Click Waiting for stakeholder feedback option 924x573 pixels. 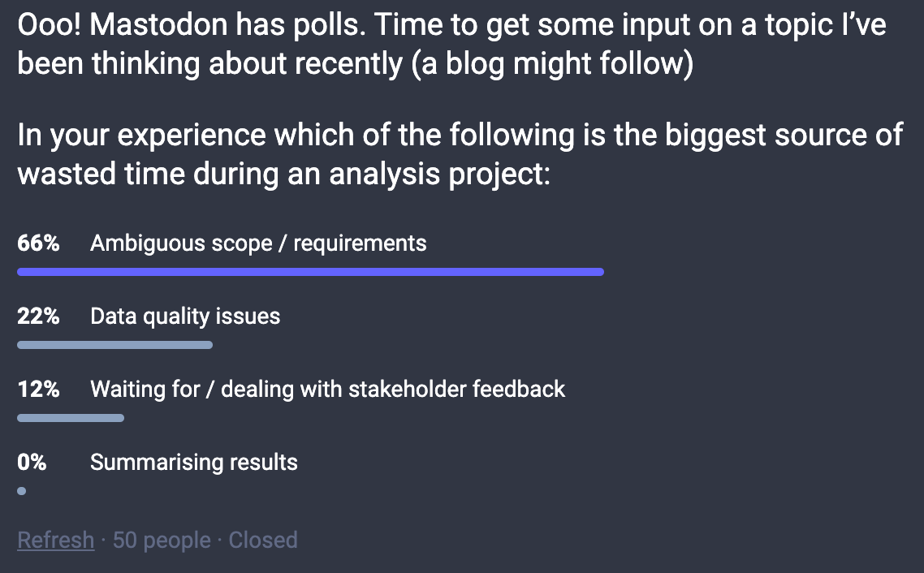coord(328,390)
